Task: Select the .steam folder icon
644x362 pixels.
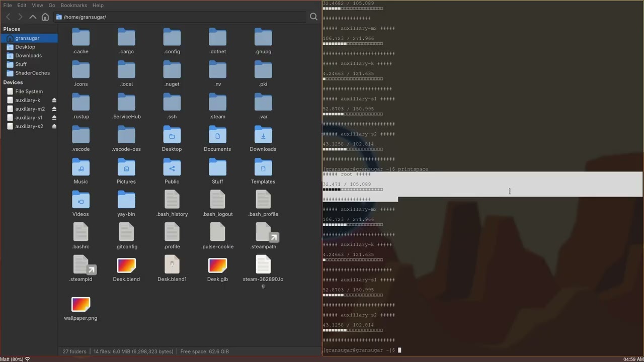Action: click(x=217, y=103)
